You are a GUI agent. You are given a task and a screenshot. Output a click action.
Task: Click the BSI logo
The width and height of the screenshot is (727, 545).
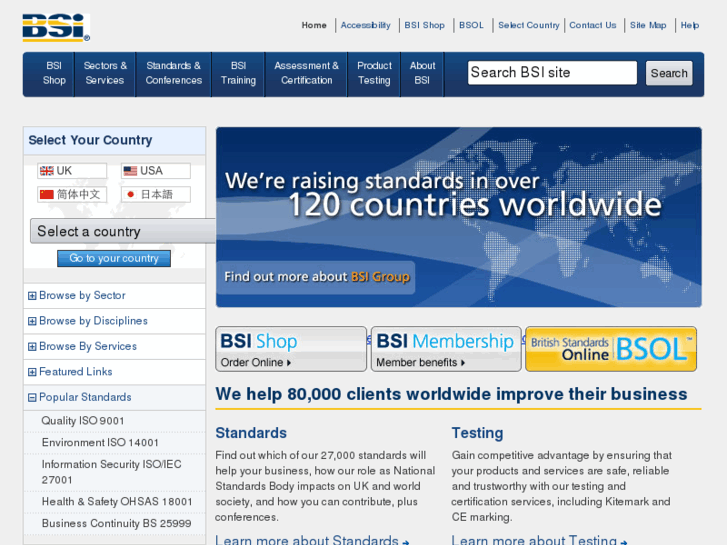coord(56,28)
